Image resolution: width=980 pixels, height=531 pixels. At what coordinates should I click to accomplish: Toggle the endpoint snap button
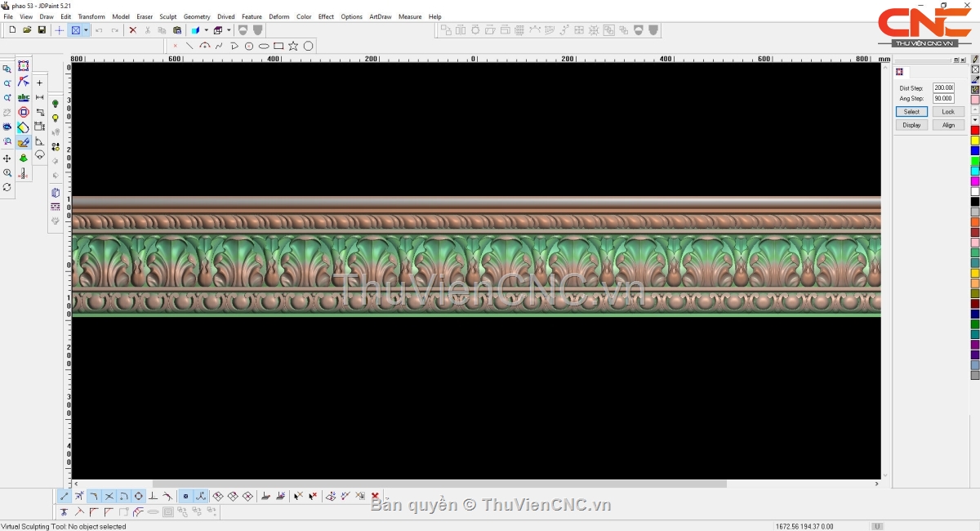point(65,496)
